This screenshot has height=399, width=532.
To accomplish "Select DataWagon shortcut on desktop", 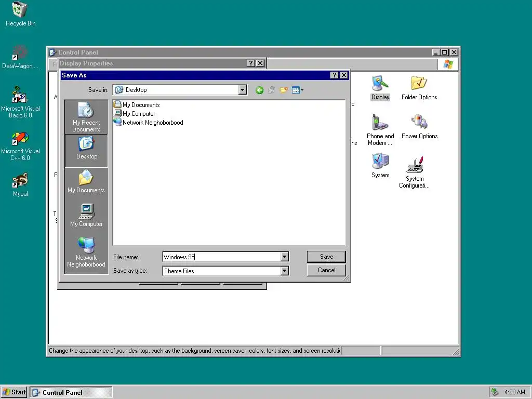I will [x=20, y=57].
